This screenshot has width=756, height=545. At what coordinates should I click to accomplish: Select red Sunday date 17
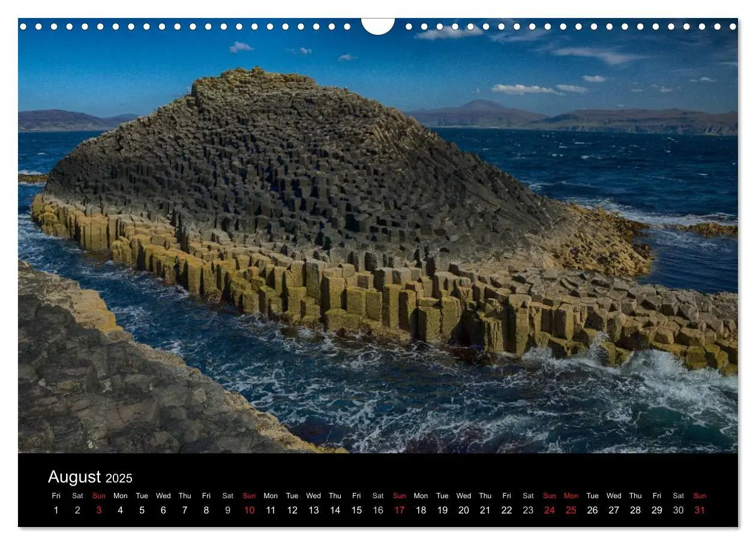400,510
